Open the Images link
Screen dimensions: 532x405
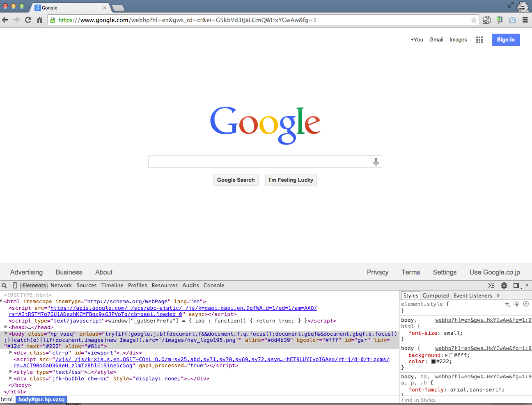point(458,40)
